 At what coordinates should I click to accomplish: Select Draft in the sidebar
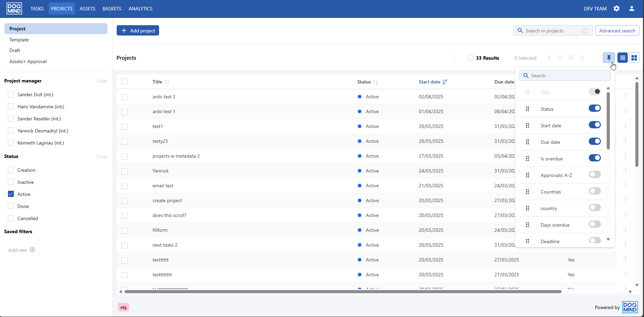tap(15, 50)
